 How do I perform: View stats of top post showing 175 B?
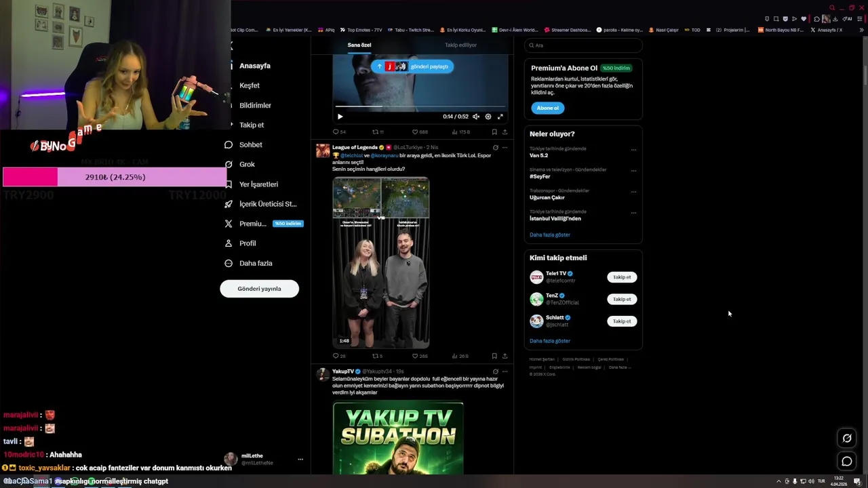pyautogui.click(x=460, y=132)
